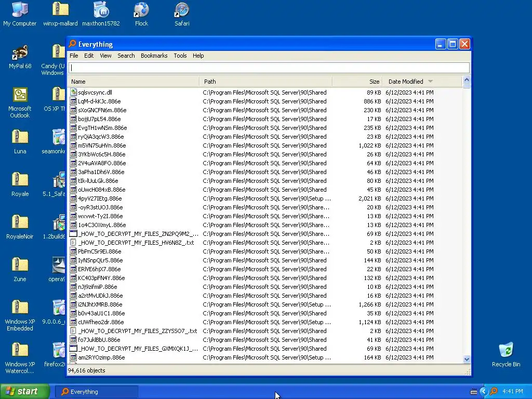Click the file icon of am2RYOzimp.886e
532x399 pixels.
tap(73, 357)
